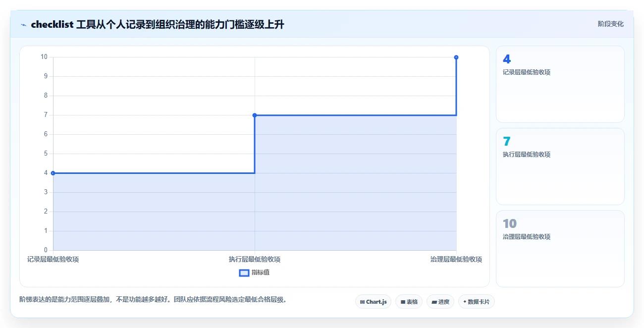Viewport: 644px width, 328px height.
Task: Click y-axis tick label 5
Action: (46, 154)
